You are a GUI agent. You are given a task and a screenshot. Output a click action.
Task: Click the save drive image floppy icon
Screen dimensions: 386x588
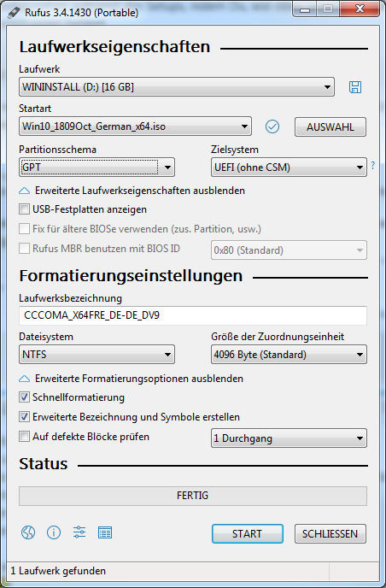click(x=355, y=87)
